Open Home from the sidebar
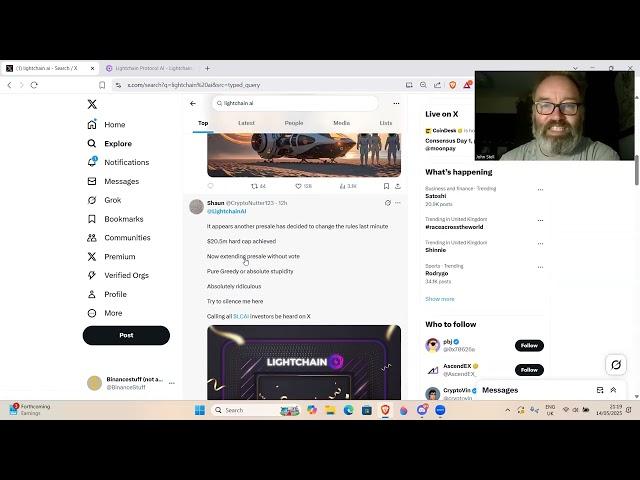Viewport: 640px width, 480px height. click(107, 124)
